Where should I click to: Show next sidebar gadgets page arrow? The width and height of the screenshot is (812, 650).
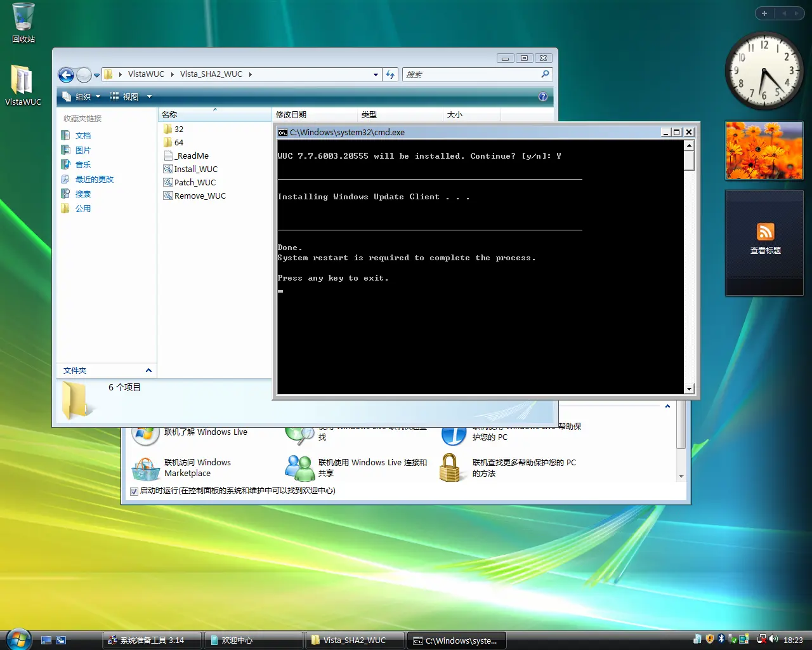click(x=796, y=13)
